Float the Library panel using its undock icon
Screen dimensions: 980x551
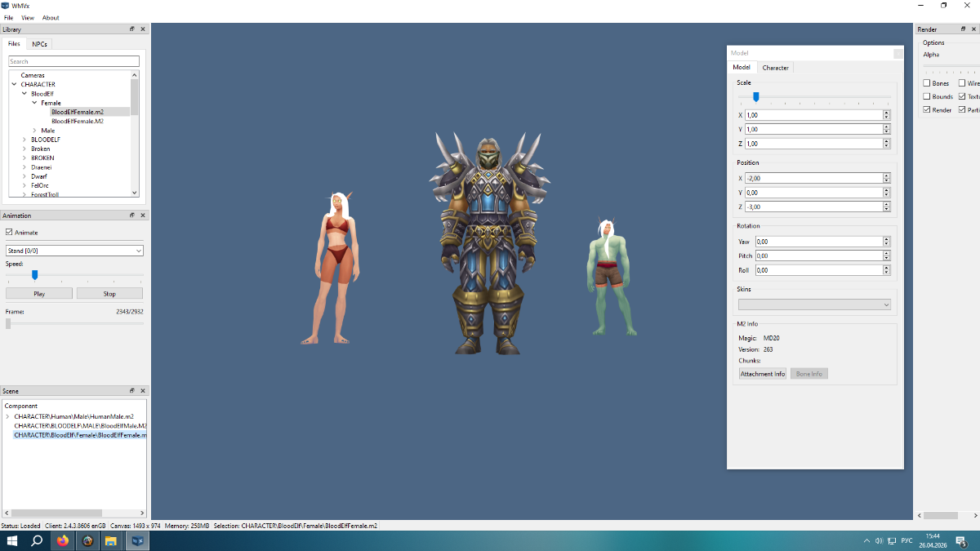131,29
